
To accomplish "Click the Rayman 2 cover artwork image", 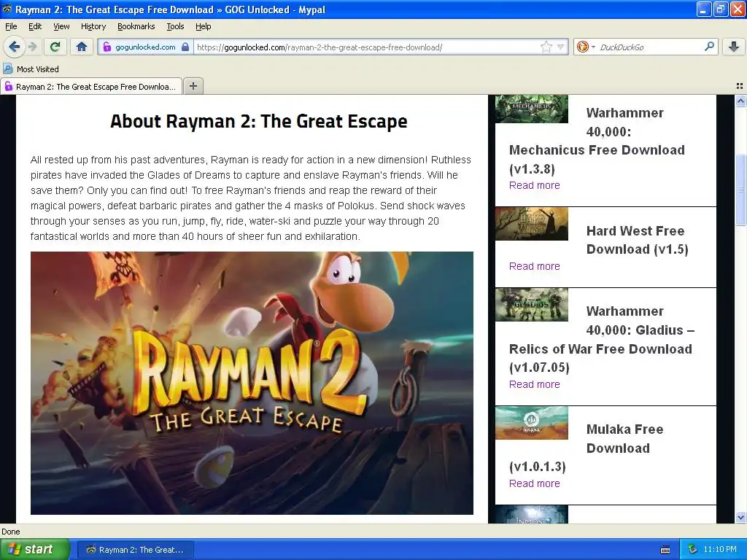I will pyautogui.click(x=252, y=383).
